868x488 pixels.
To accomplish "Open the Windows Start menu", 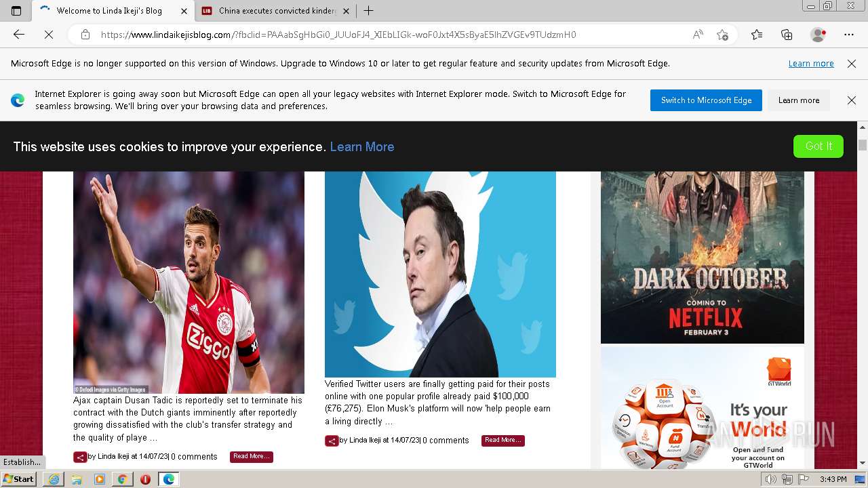I will (x=19, y=479).
